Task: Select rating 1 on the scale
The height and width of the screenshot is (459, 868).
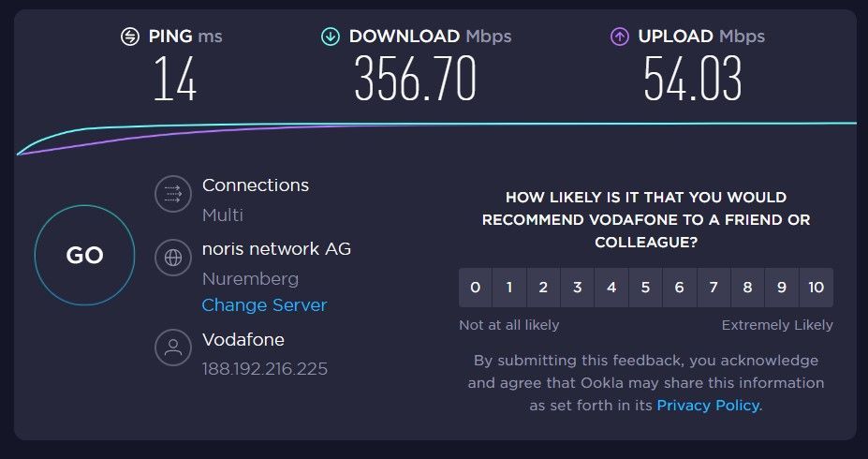Action: coord(509,288)
